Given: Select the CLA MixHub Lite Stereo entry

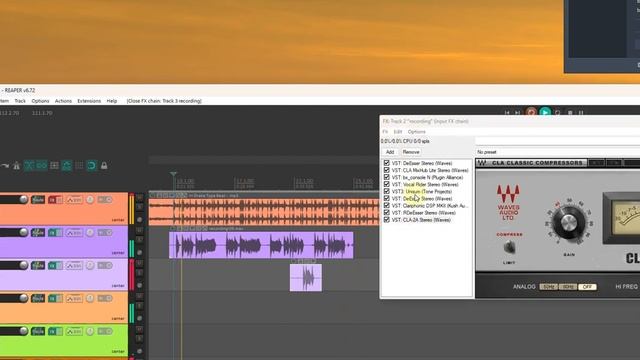Looking at the screenshot, I should click(430, 170).
